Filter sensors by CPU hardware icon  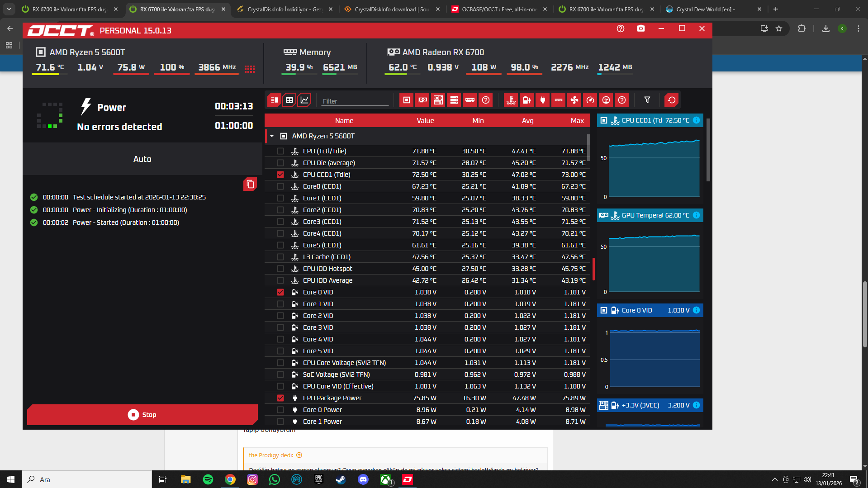[407, 100]
